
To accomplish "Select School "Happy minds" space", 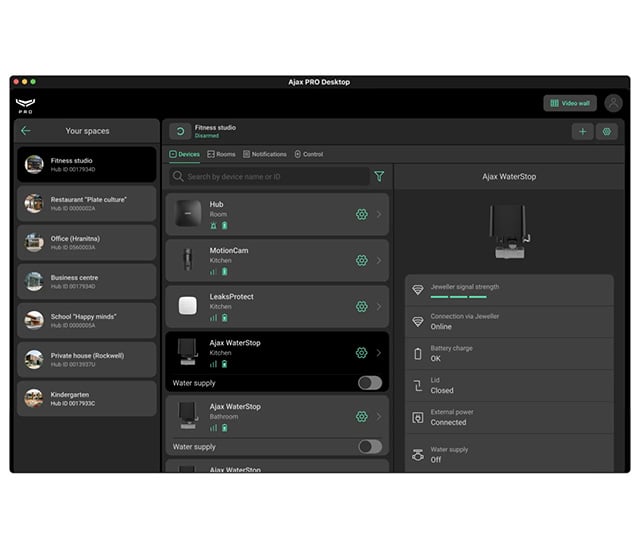I will tap(87, 320).
